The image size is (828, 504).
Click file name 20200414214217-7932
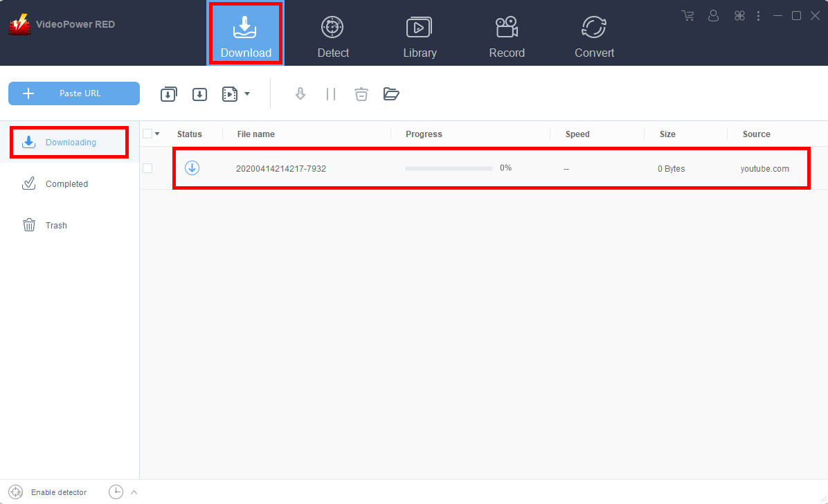pyautogui.click(x=281, y=169)
